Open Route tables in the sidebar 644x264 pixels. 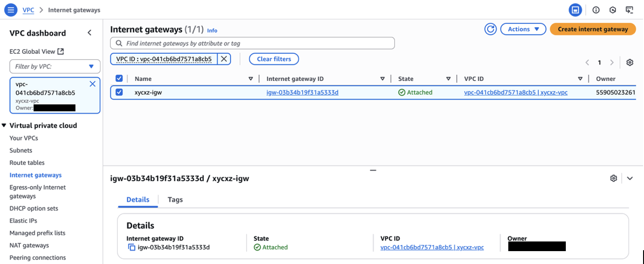(27, 163)
